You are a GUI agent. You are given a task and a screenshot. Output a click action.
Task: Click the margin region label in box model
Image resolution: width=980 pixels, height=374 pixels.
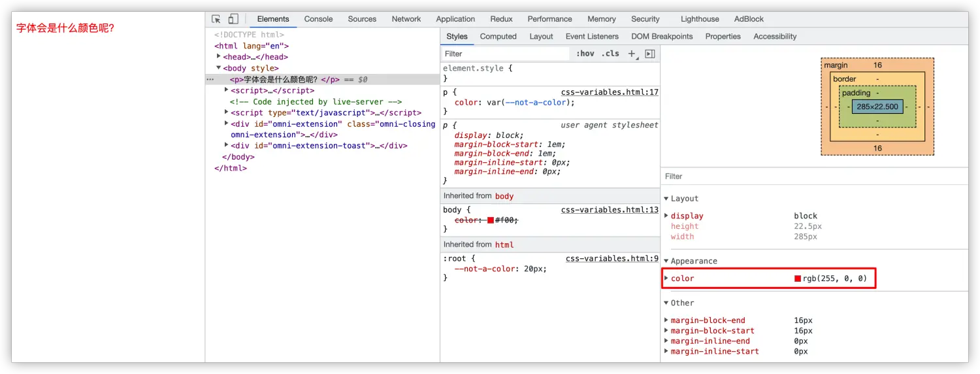tap(836, 65)
